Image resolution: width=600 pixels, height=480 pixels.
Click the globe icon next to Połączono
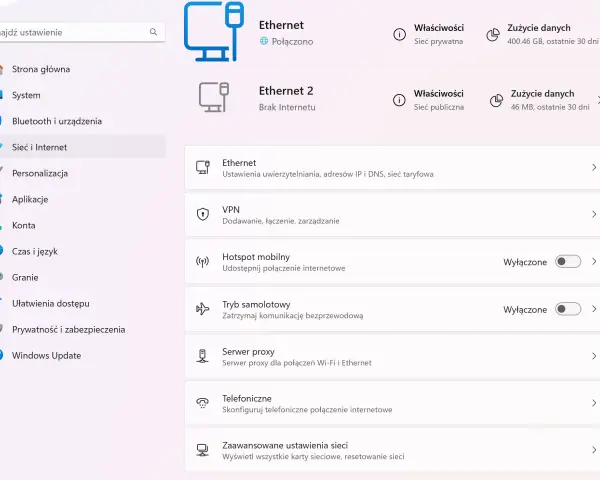pyautogui.click(x=264, y=41)
